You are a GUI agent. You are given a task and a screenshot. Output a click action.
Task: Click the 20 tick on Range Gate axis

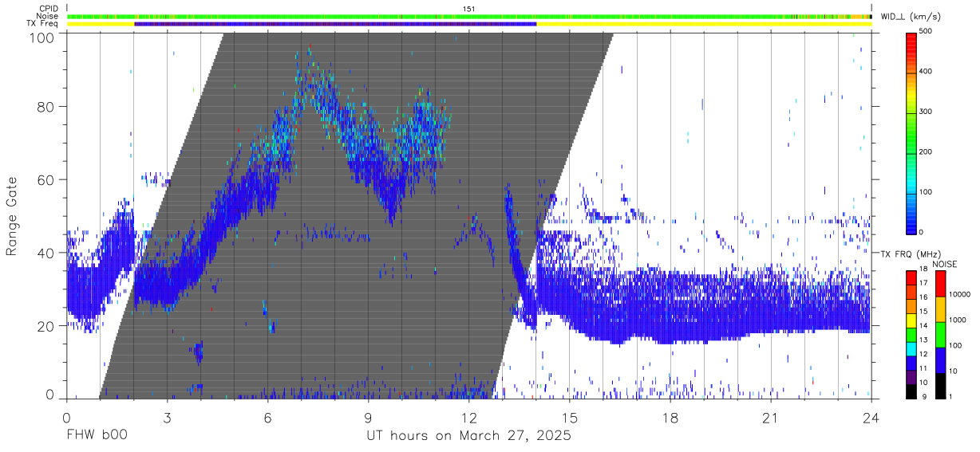point(48,327)
